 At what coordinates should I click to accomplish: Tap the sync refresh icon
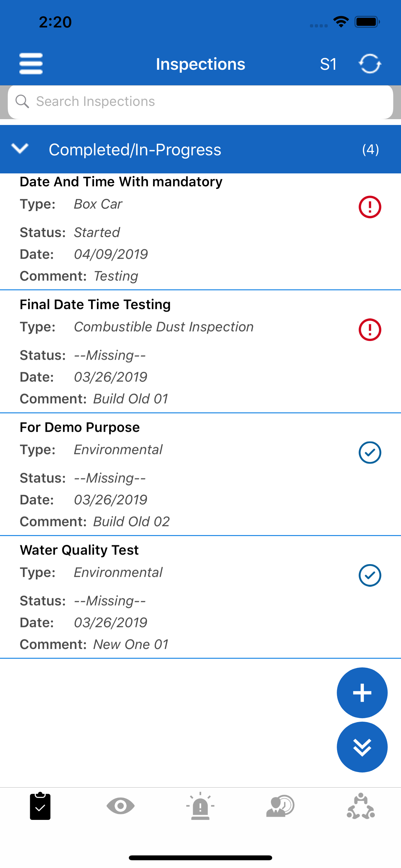(x=370, y=64)
